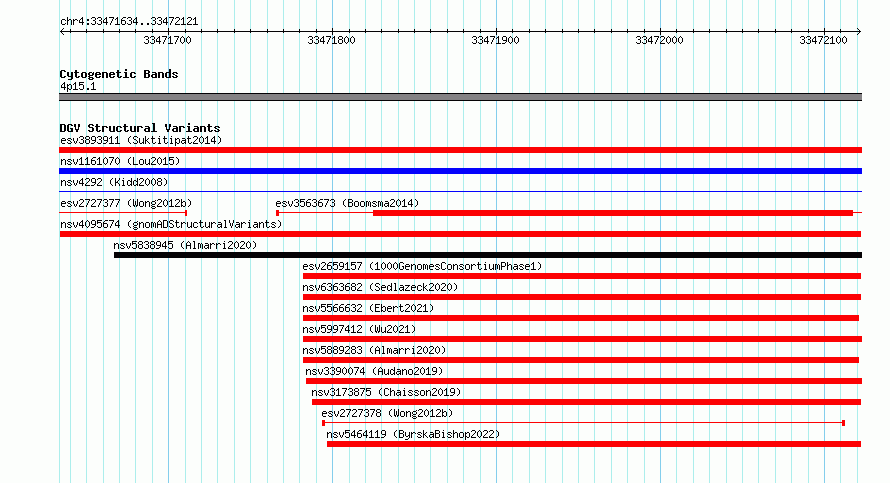Click ruler position 33471700
The height and width of the screenshot is (483, 890).
[167, 40]
